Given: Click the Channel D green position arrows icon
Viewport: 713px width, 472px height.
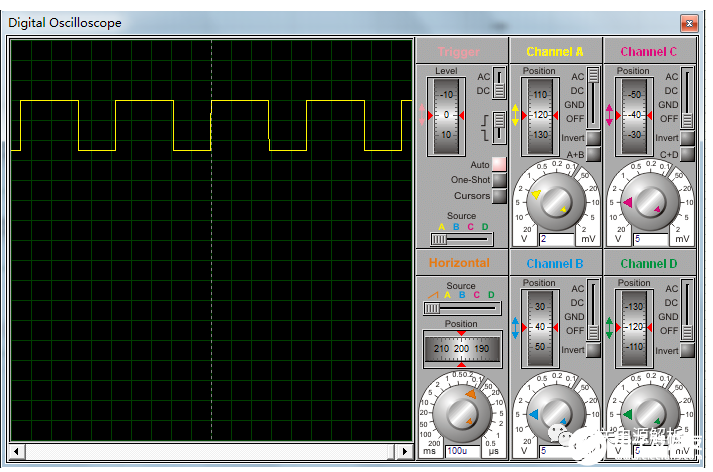Looking at the screenshot, I should click(610, 327).
